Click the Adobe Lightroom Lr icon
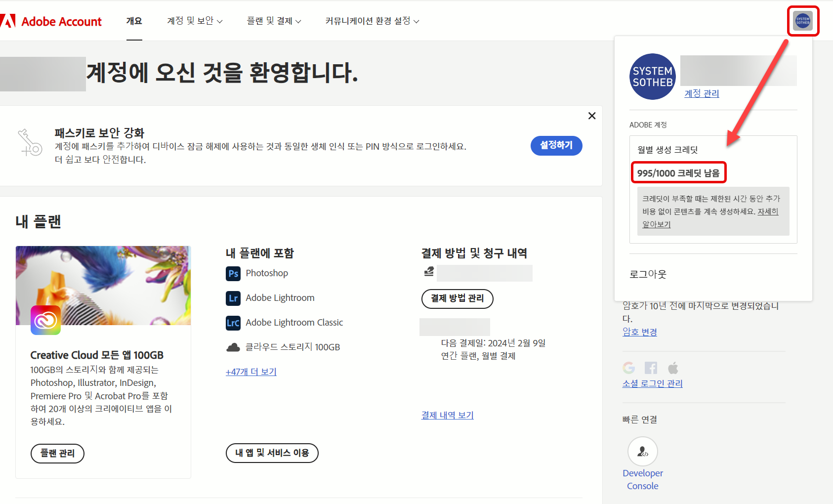 (x=233, y=298)
